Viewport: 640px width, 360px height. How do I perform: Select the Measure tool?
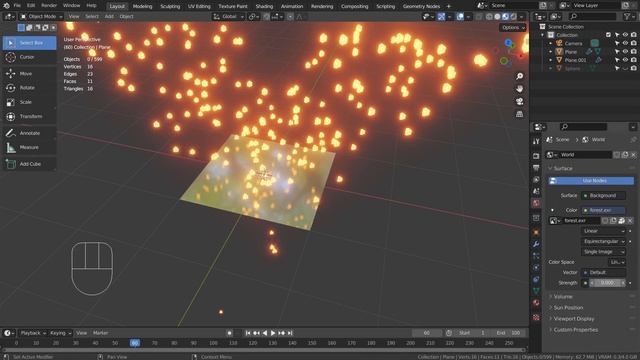coord(29,147)
